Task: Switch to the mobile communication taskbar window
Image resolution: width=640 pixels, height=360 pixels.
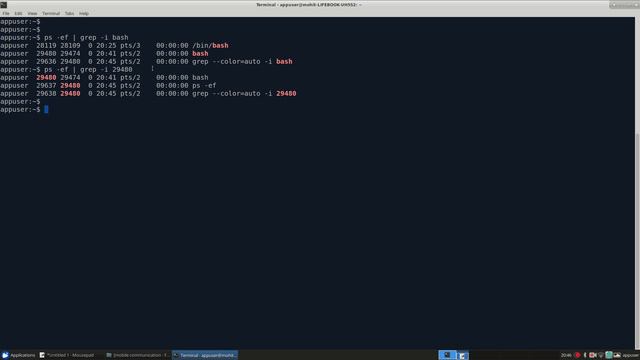Action: pos(137,355)
